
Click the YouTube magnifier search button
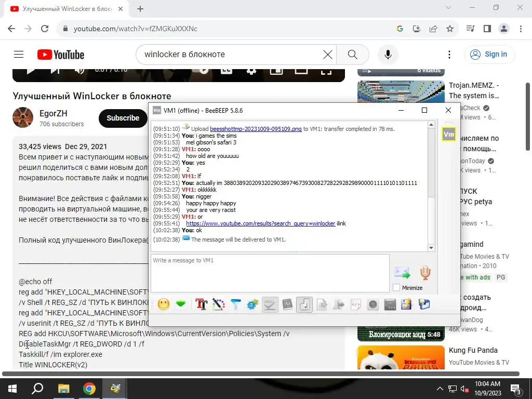[x=353, y=54]
